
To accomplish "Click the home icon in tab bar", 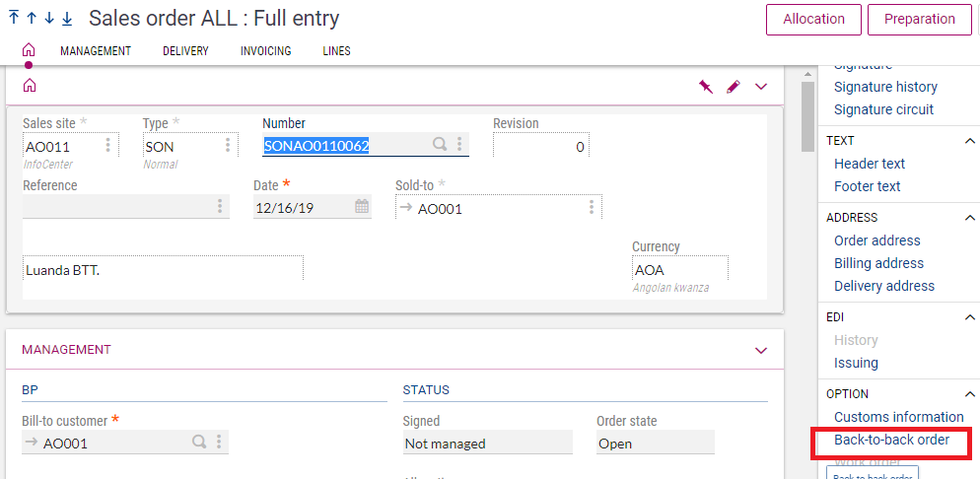I will tap(29, 50).
